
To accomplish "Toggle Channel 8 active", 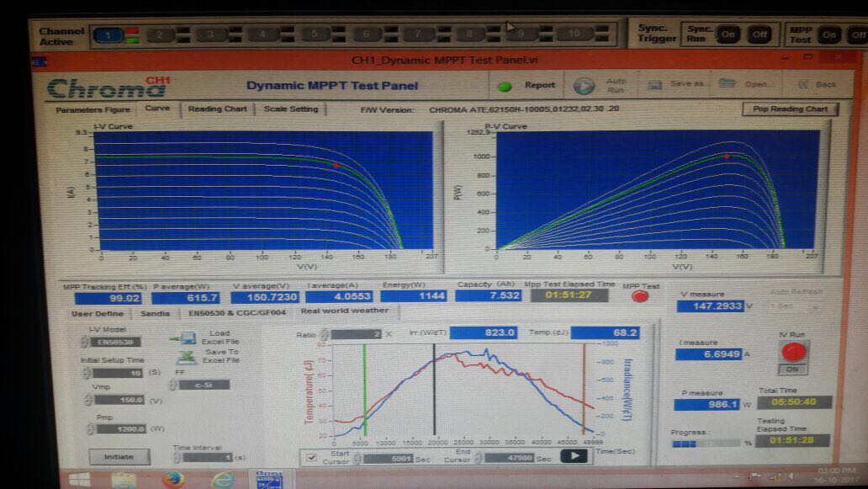I will 469,34.
